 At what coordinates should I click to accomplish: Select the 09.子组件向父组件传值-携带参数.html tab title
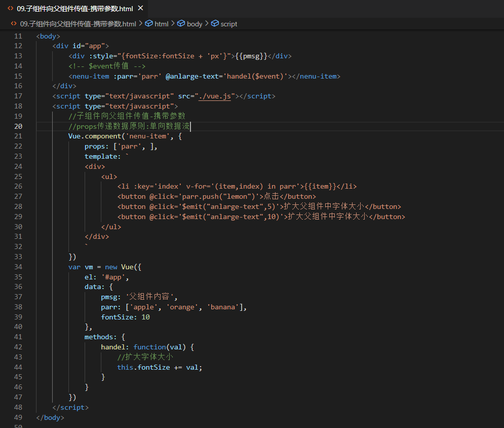point(75,9)
